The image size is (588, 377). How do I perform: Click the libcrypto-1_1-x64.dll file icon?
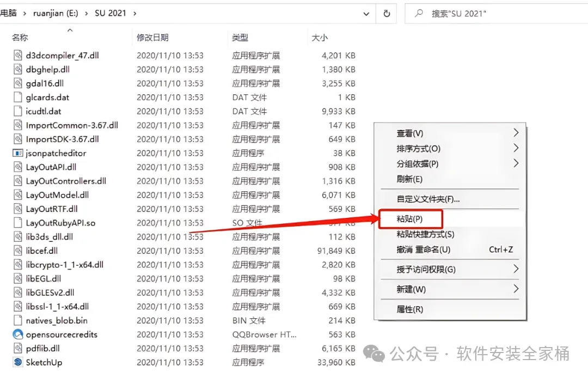[x=17, y=265]
